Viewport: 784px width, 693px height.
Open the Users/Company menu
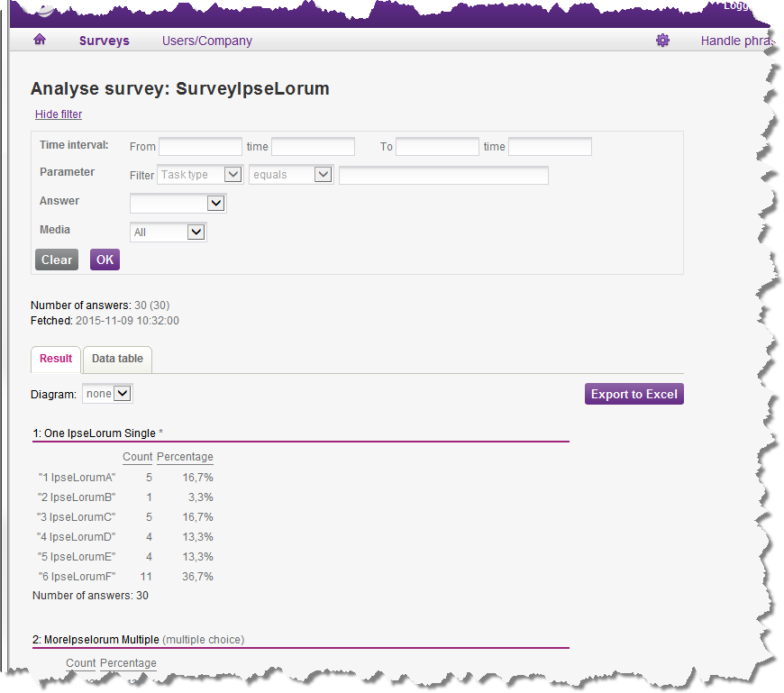point(206,41)
